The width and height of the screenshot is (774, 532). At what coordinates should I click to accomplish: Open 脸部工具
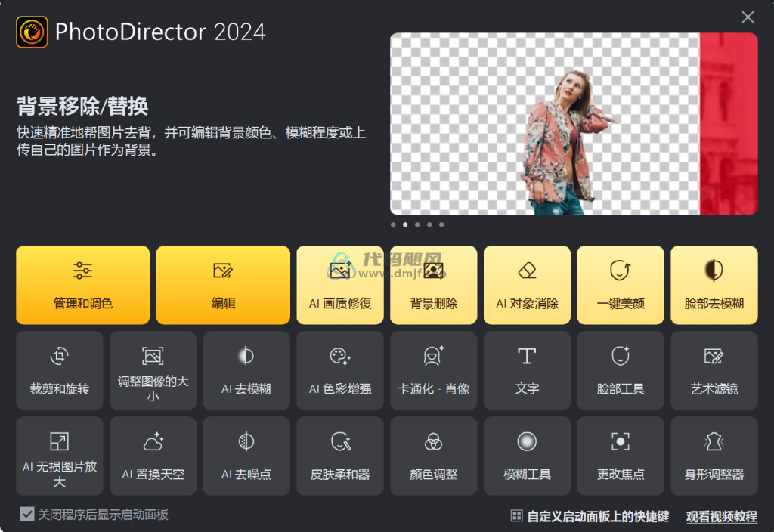click(x=621, y=370)
